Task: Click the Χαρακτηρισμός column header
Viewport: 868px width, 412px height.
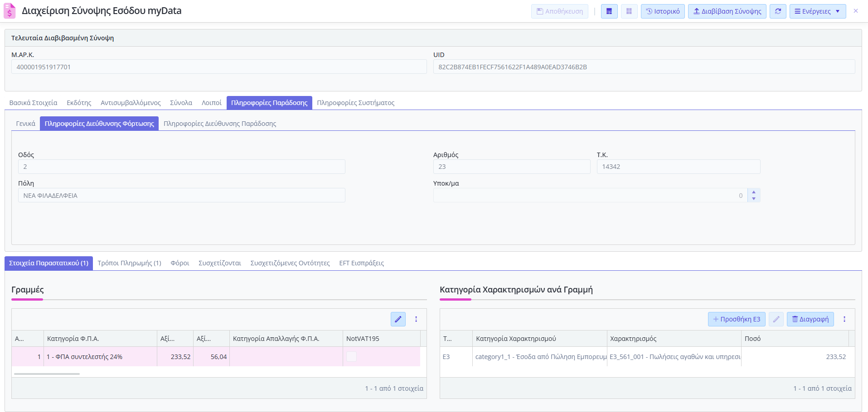Action: (x=674, y=339)
